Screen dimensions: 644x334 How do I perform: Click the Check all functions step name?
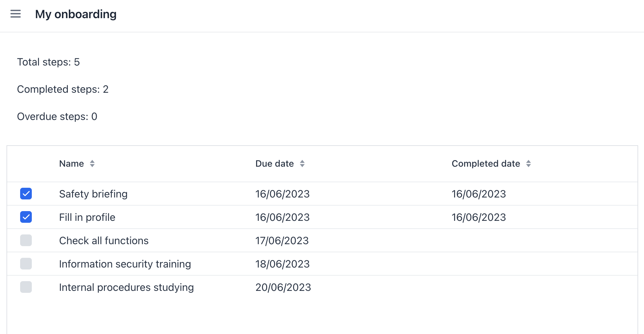[104, 241]
